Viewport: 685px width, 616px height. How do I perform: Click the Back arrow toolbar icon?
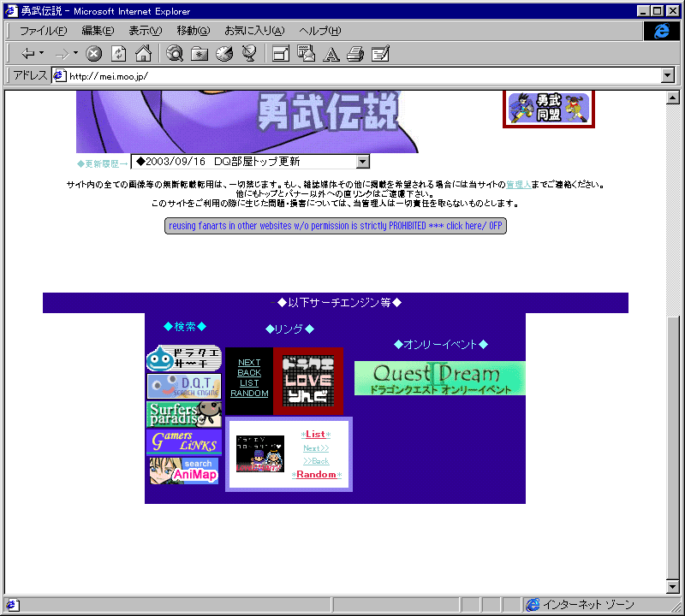click(x=28, y=54)
